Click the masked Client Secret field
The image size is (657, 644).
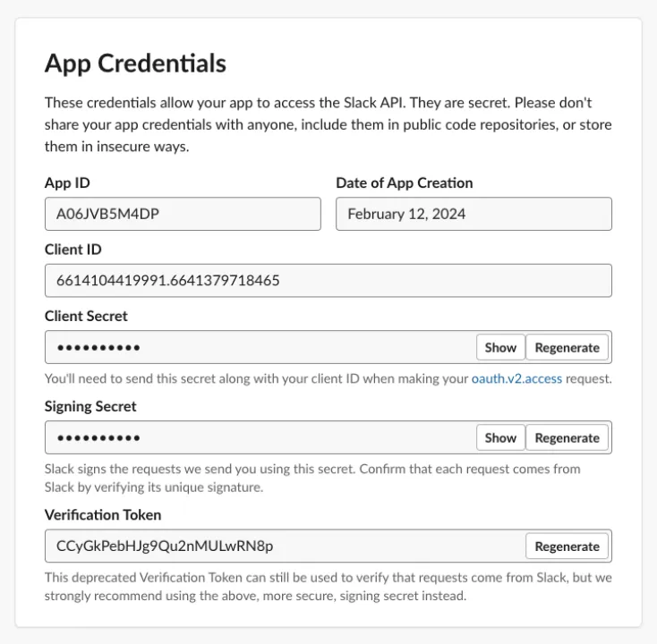point(260,347)
